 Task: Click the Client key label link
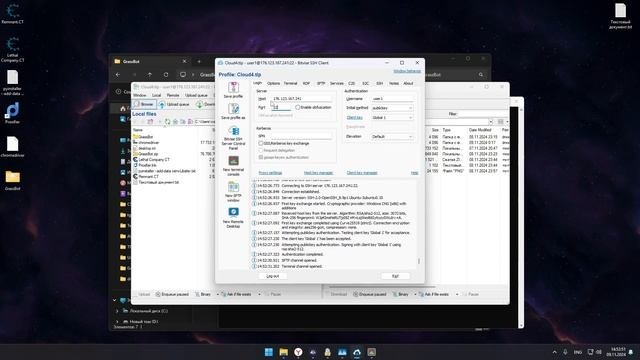click(354, 118)
